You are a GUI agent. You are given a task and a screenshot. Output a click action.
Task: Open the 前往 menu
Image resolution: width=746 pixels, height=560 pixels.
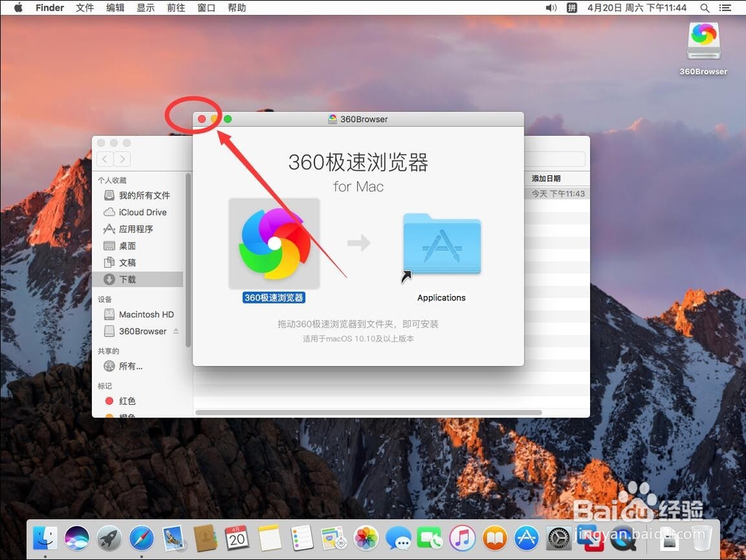click(176, 7)
